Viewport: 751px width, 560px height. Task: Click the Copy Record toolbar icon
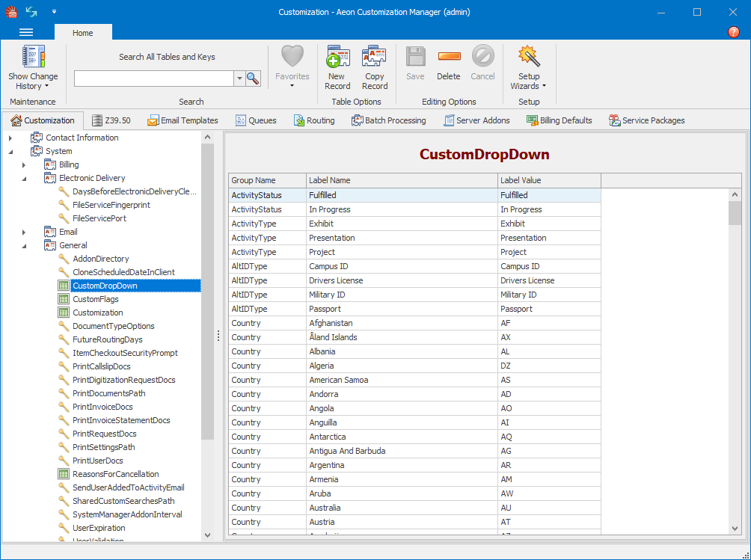374,65
